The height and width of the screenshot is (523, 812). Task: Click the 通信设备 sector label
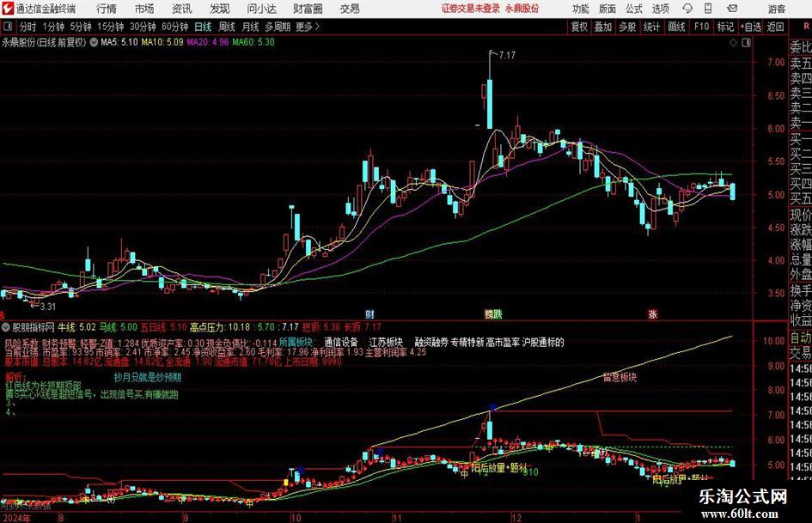coord(341,343)
